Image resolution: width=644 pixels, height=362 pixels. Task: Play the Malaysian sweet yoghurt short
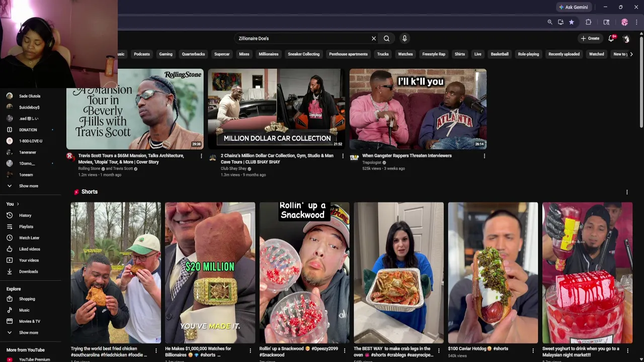click(x=587, y=273)
